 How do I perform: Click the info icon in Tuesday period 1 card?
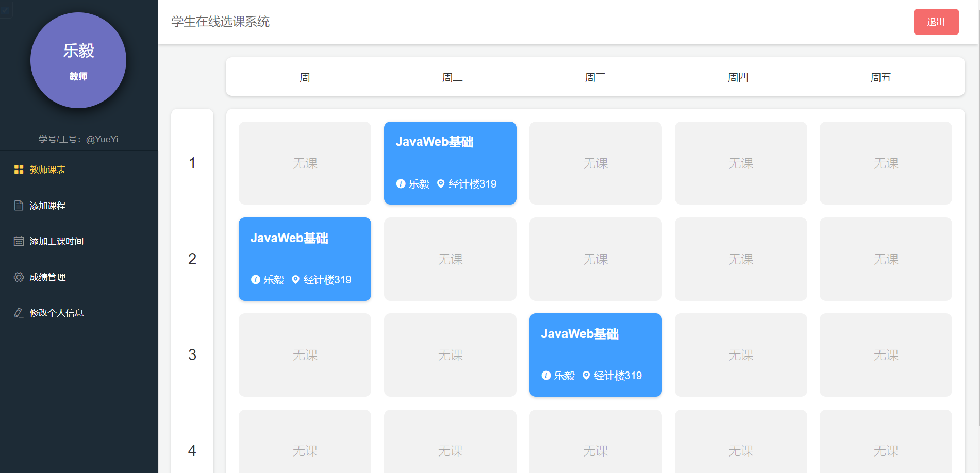point(401,184)
